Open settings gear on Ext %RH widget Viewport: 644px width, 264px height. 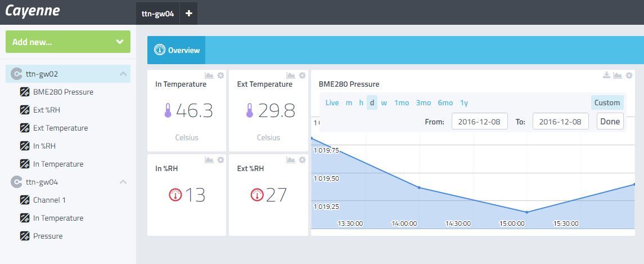(x=302, y=159)
